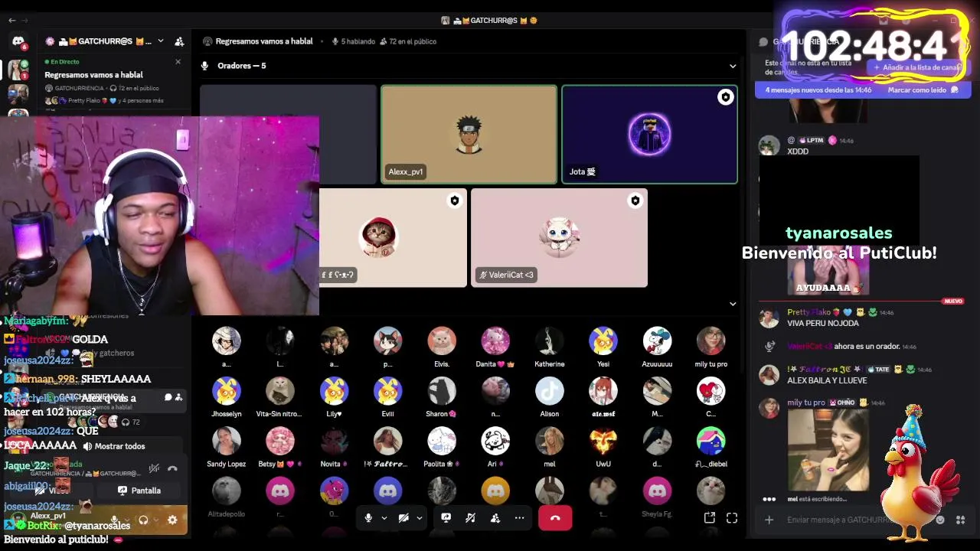Screen dimensions: 980x551
Task: Collapse the audience section chevron
Action: pos(733,303)
